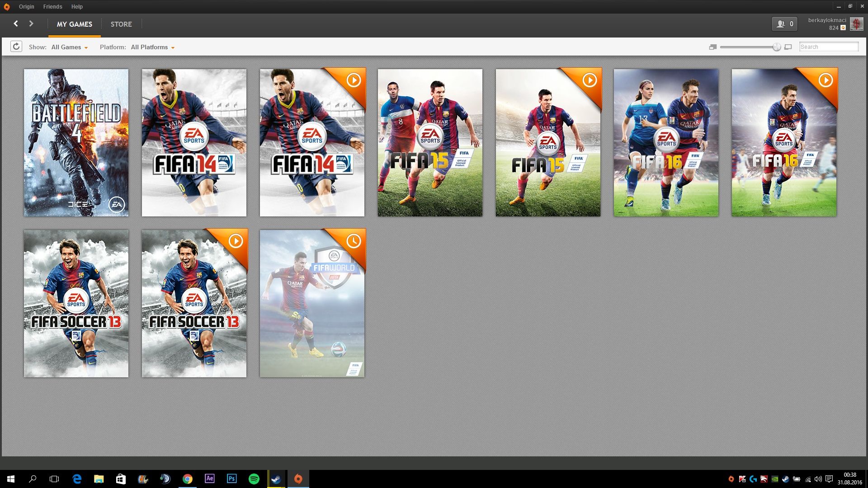Viewport: 868px width, 488px height.
Task: Click the tile size slider handle
Action: [777, 47]
